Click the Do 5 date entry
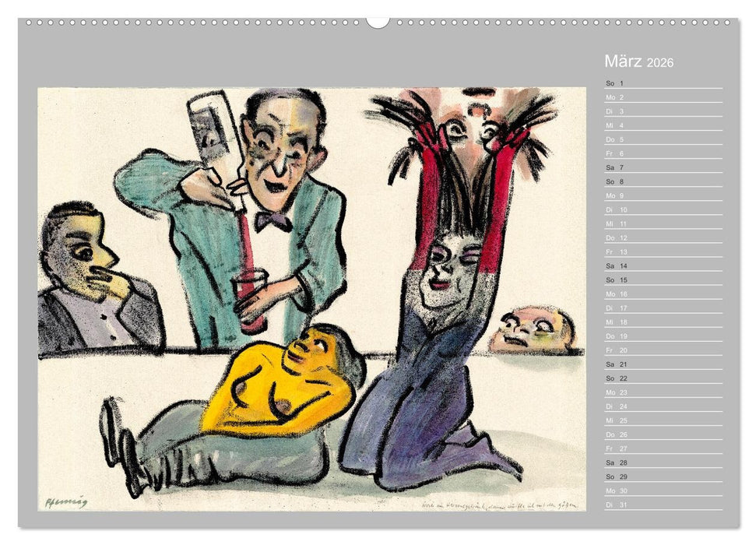This screenshot has width=756, height=545. 615,140
